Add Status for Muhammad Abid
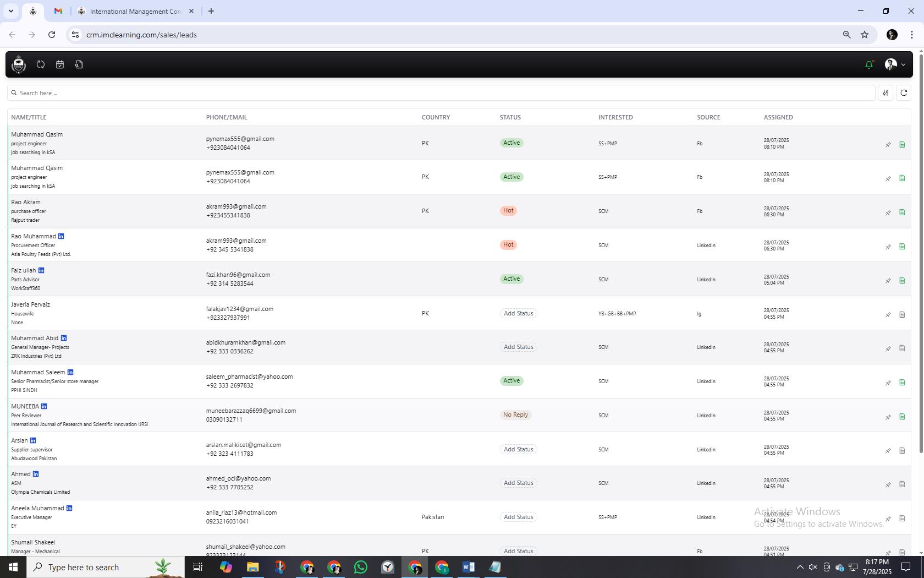Viewport: 924px width, 578px height. (x=519, y=347)
